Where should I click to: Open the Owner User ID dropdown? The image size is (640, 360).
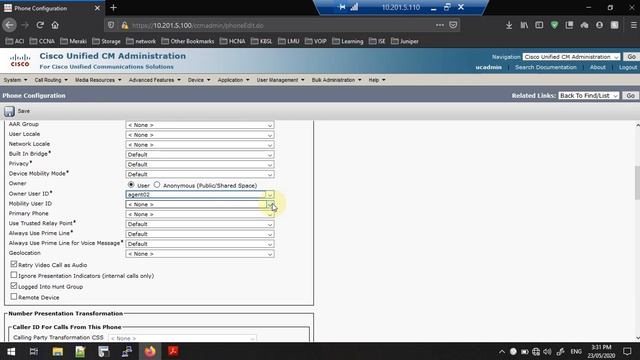(x=200, y=195)
